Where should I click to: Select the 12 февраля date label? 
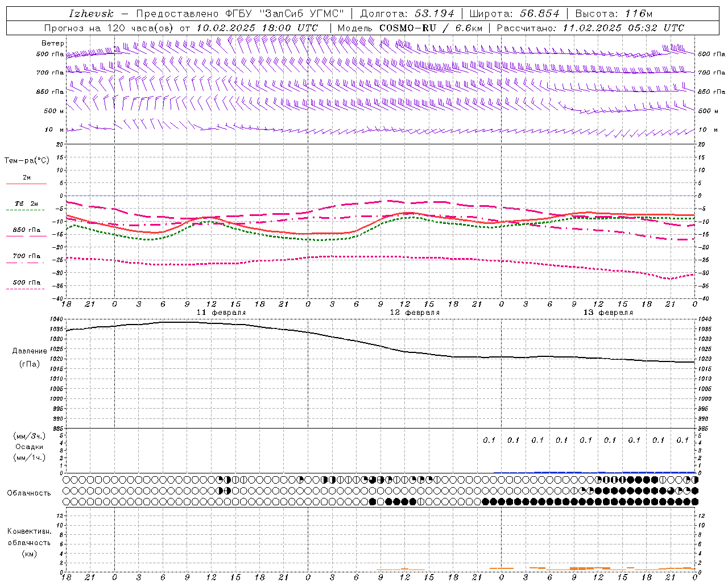tap(415, 313)
